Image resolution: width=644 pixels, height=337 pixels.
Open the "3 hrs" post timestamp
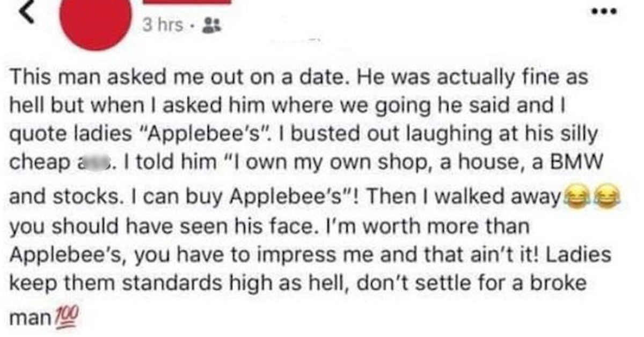point(162,25)
